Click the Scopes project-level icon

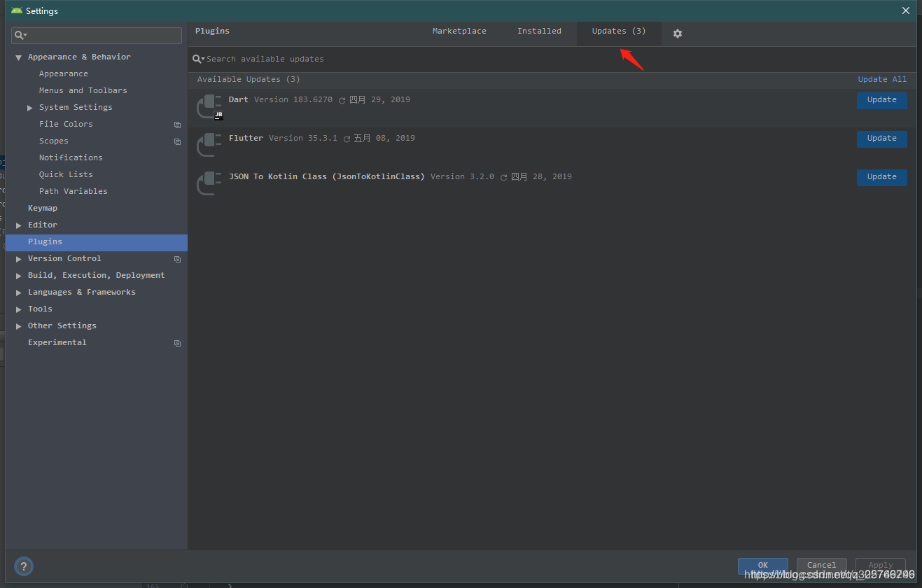[177, 141]
